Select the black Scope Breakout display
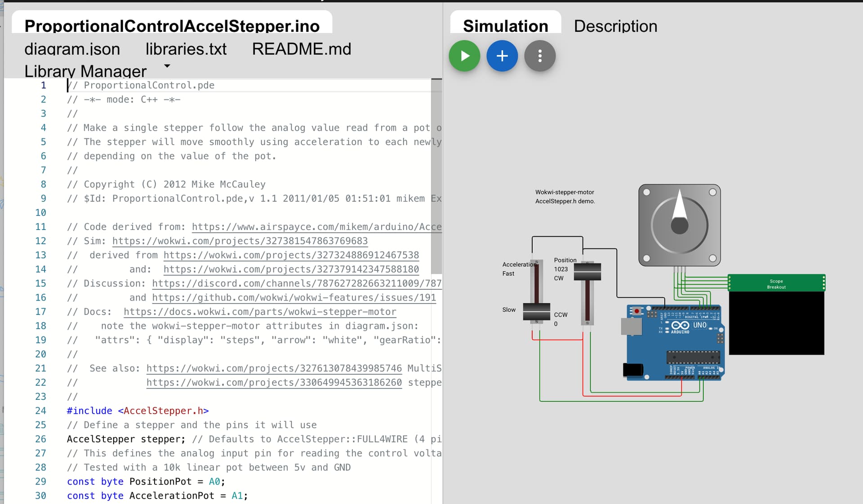The height and width of the screenshot is (504, 863). click(x=776, y=323)
